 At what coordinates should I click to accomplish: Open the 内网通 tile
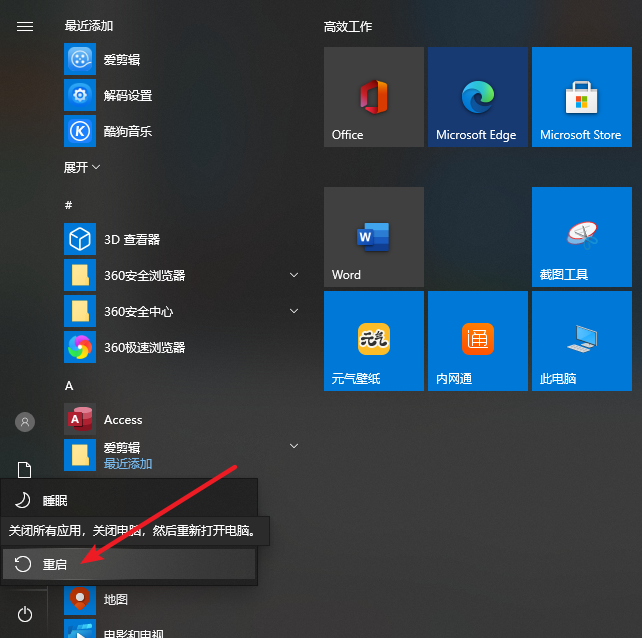(477, 341)
